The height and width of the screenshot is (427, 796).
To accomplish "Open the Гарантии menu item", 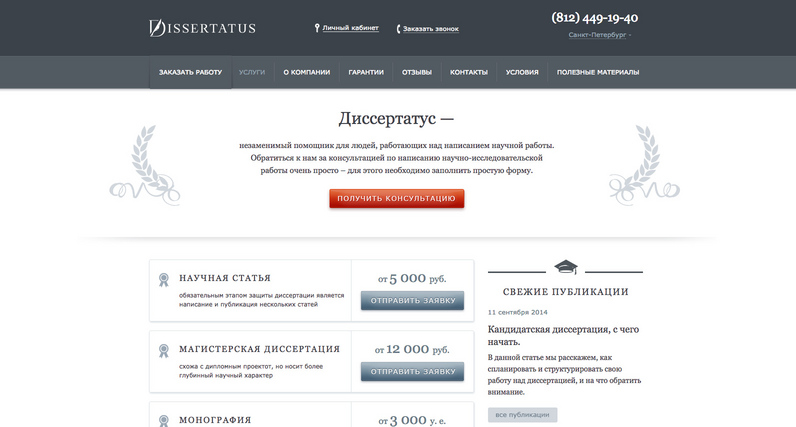I will point(366,72).
